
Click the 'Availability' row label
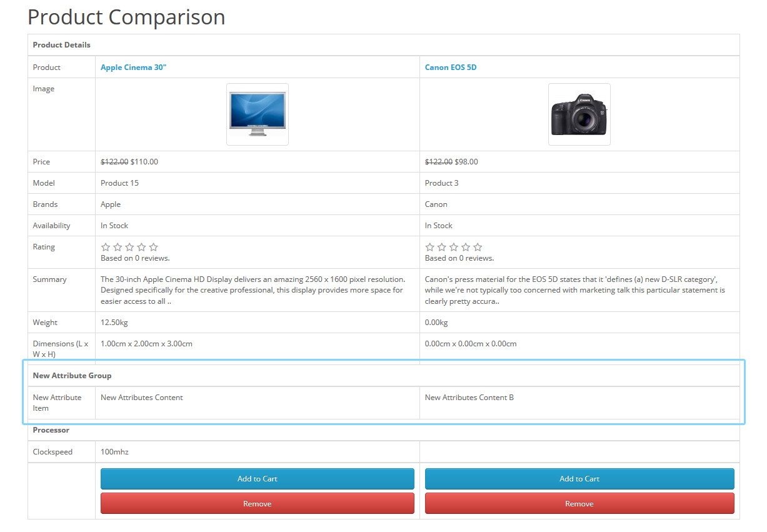click(x=52, y=226)
